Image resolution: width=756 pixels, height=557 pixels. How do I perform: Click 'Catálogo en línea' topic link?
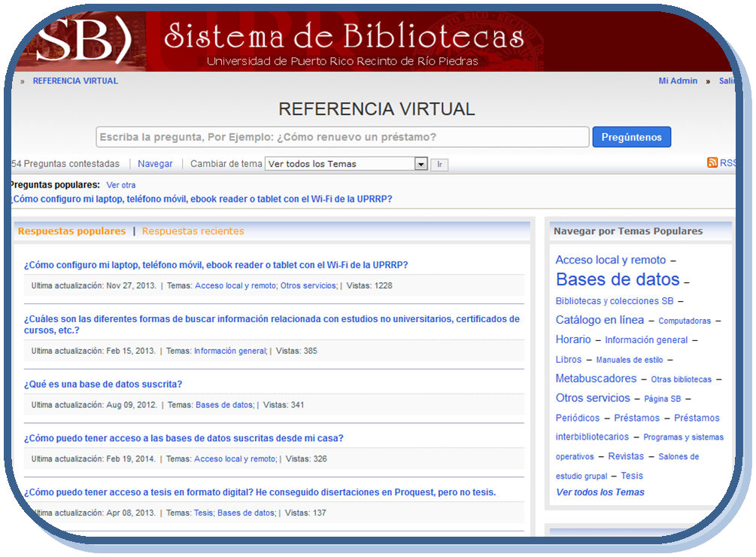[x=600, y=320]
